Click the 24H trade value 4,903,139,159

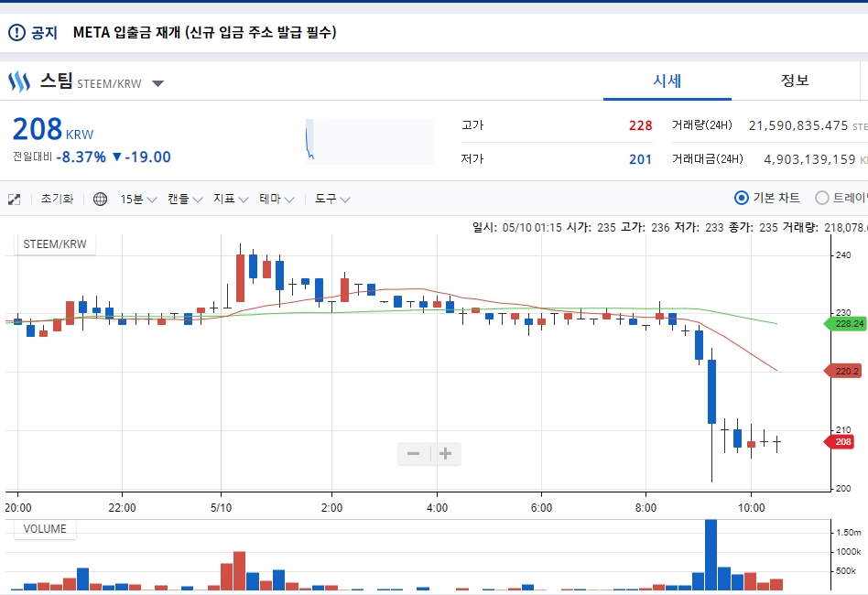(x=809, y=159)
